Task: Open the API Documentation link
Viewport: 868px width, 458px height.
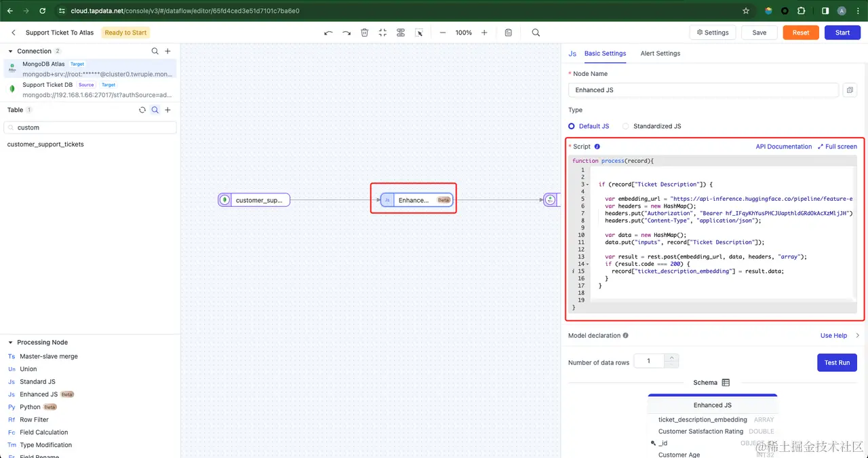Action: [783, 147]
